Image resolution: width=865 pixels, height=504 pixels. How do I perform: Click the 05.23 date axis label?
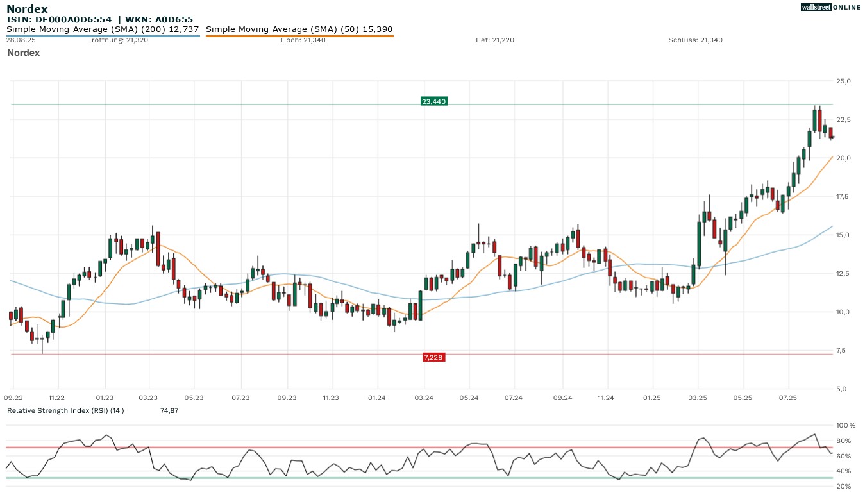click(194, 398)
